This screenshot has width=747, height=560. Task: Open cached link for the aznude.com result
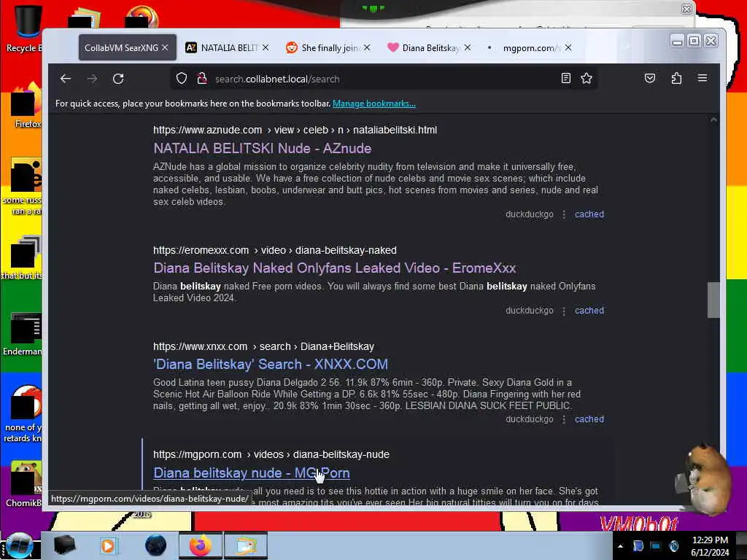589,214
